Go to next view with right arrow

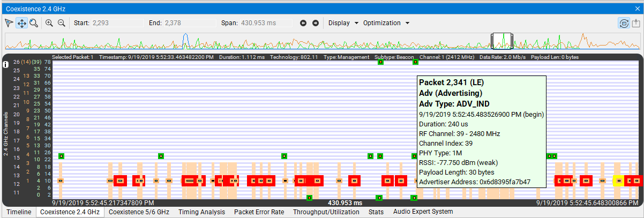316,23
